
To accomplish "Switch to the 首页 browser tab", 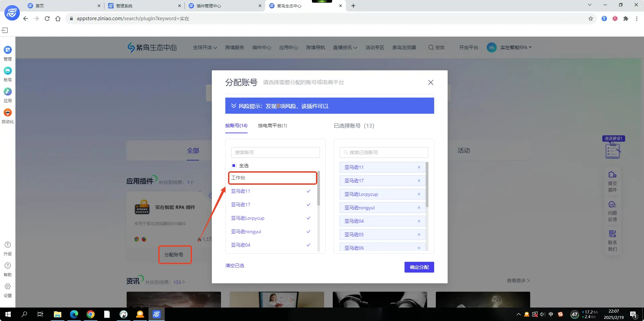I will click(64, 6).
